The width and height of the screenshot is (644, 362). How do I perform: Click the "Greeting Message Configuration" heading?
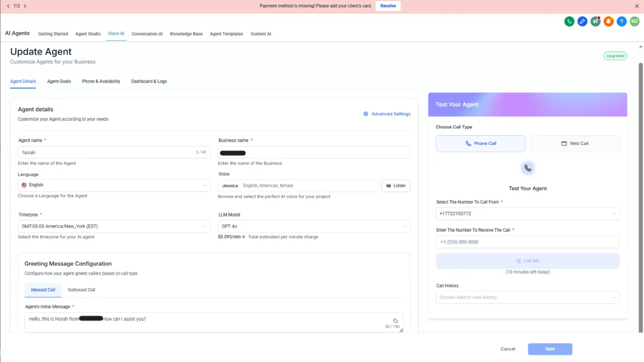point(68,264)
